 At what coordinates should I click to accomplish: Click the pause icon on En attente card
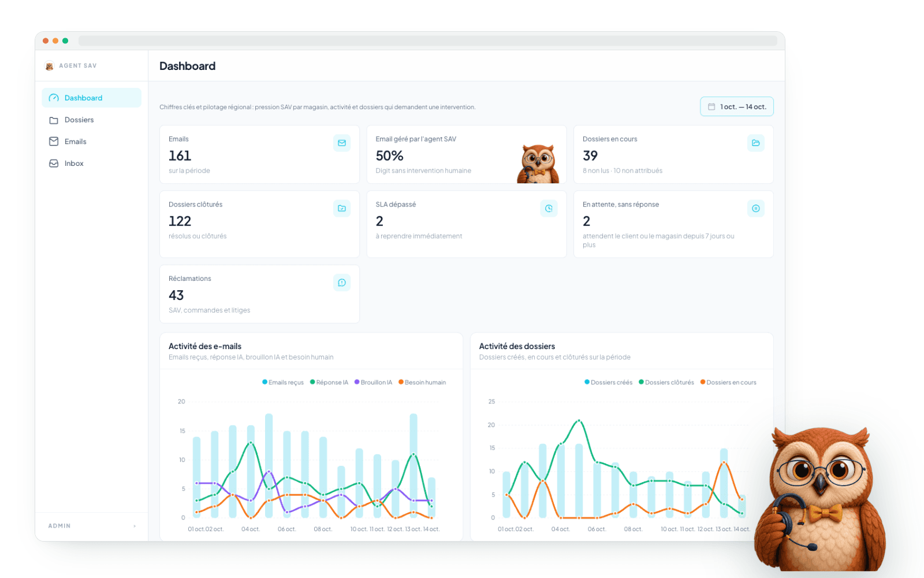(x=755, y=208)
